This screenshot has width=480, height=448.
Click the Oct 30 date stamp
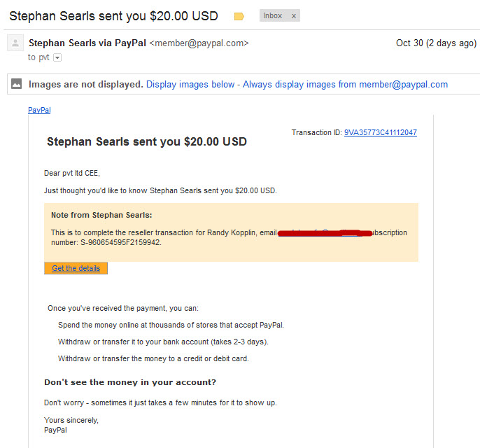click(x=436, y=43)
